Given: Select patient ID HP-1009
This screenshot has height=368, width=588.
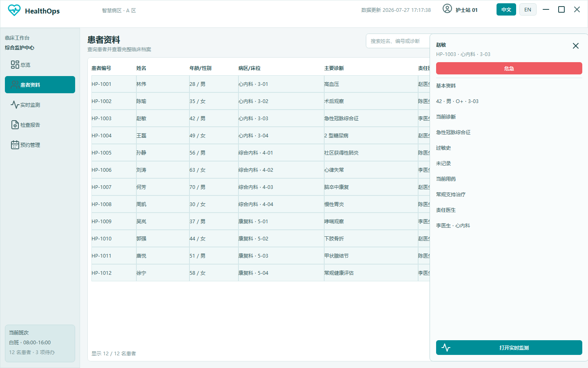Looking at the screenshot, I should tap(101, 221).
